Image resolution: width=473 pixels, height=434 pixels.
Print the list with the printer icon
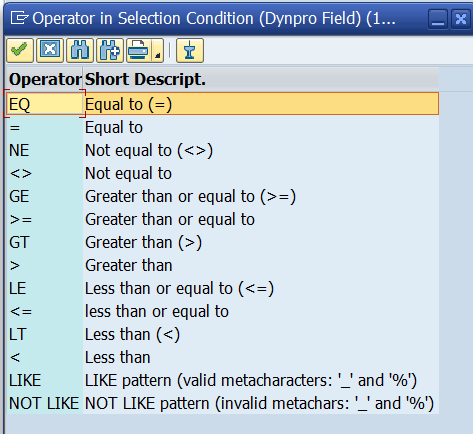138,50
